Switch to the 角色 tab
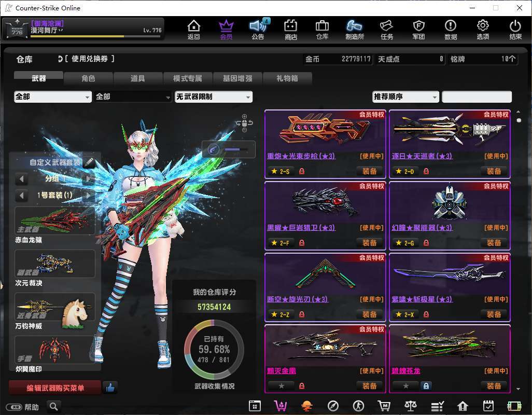This screenshot has height=415, width=532. tap(89, 78)
